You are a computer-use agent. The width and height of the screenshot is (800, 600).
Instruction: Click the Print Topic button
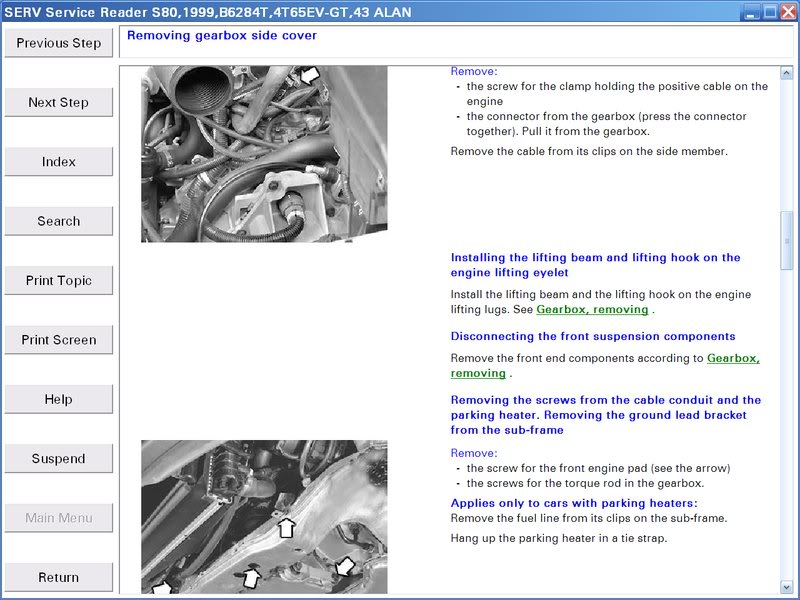tap(59, 281)
